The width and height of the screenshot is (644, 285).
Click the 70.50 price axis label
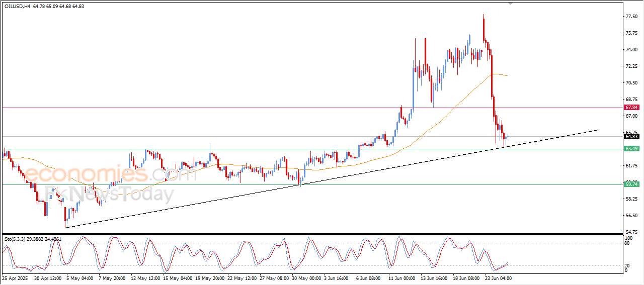pyautogui.click(x=632, y=83)
